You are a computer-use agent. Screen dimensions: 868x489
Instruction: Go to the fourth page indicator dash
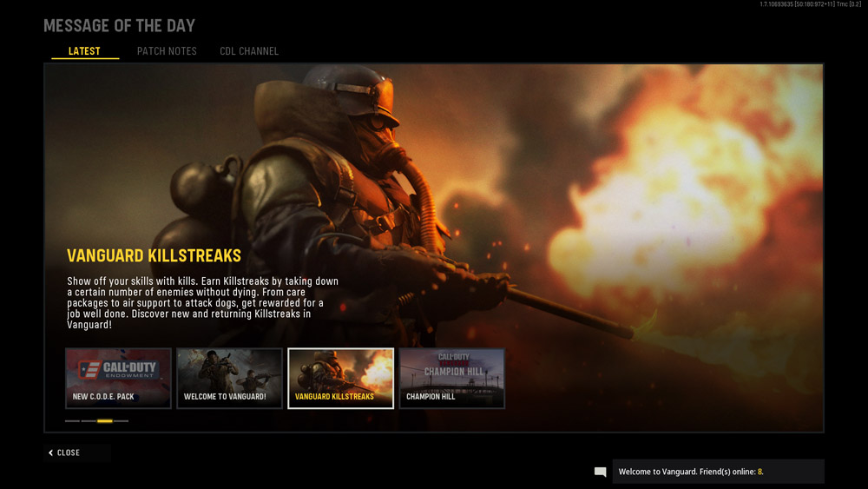coord(122,421)
